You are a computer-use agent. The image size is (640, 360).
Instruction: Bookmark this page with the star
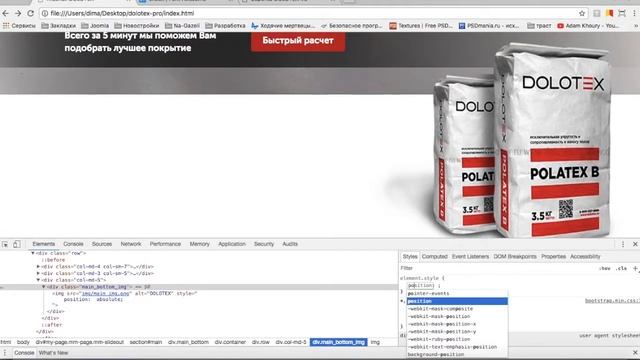(x=582, y=13)
